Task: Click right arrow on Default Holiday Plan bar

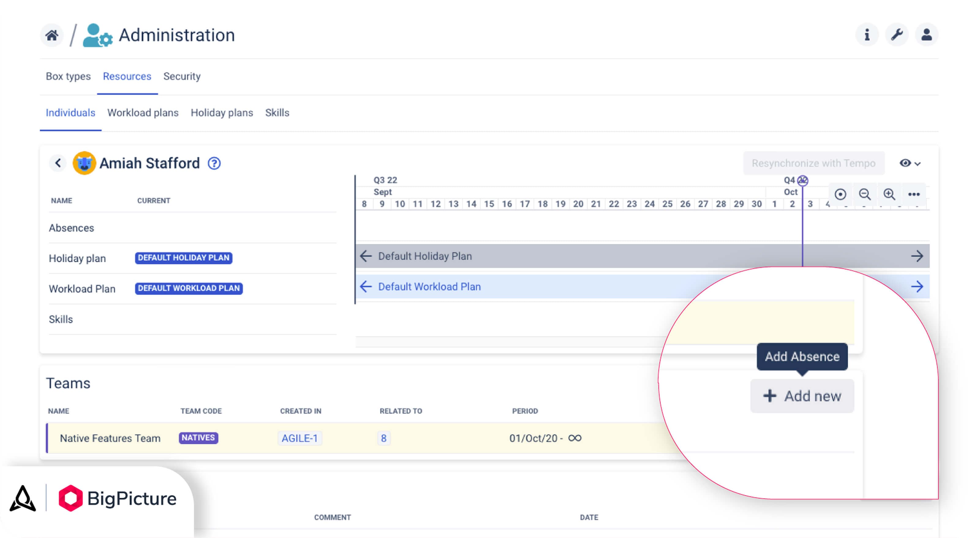Action: click(917, 256)
